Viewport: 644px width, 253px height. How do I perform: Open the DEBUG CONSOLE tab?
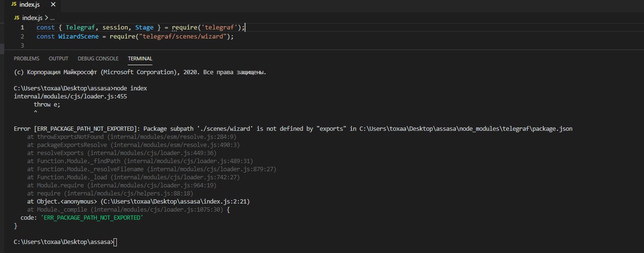pyautogui.click(x=98, y=58)
